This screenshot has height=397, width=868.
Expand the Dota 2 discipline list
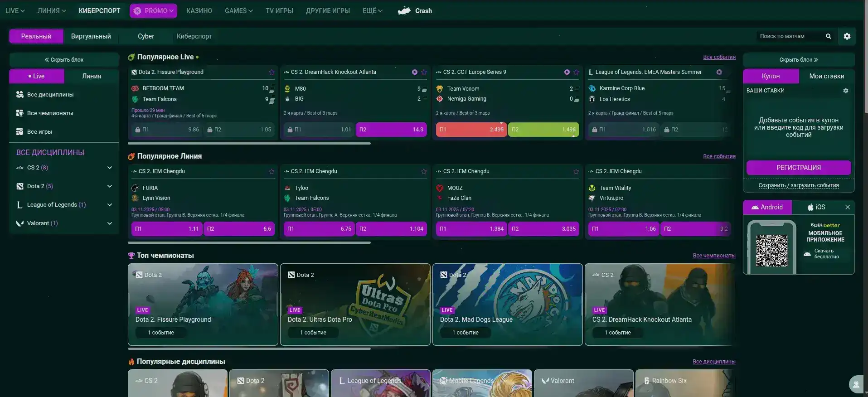click(x=109, y=186)
